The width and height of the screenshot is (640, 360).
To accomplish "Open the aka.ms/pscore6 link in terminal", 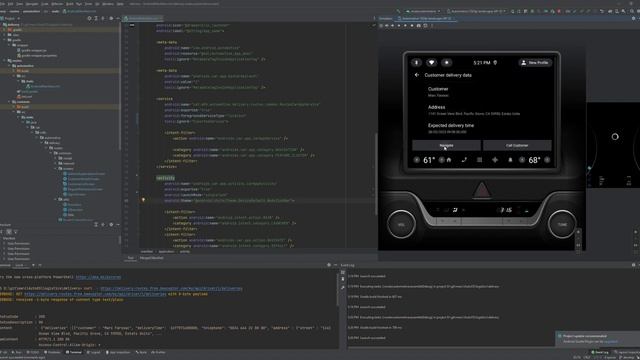I will (98, 277).
